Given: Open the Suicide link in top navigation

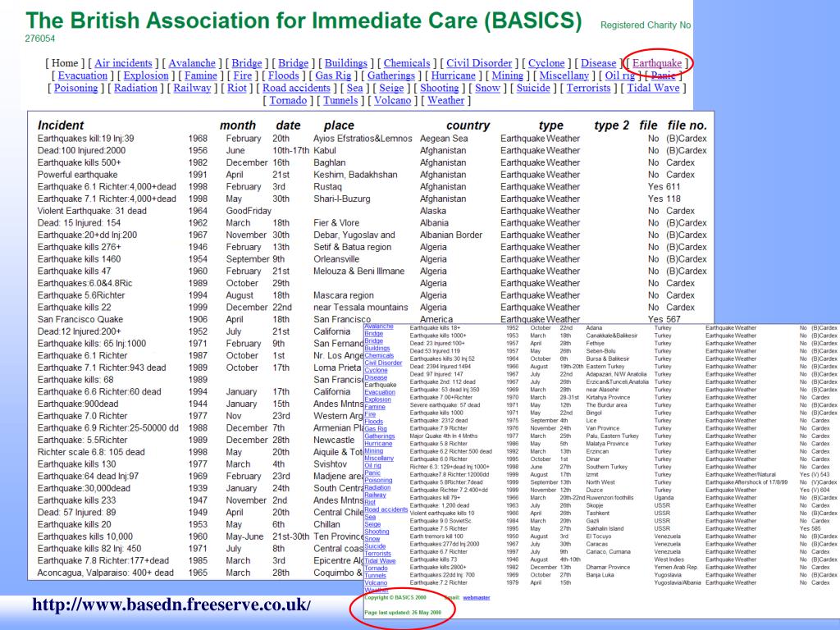Looking at the screenshot, I should [533, 88].
